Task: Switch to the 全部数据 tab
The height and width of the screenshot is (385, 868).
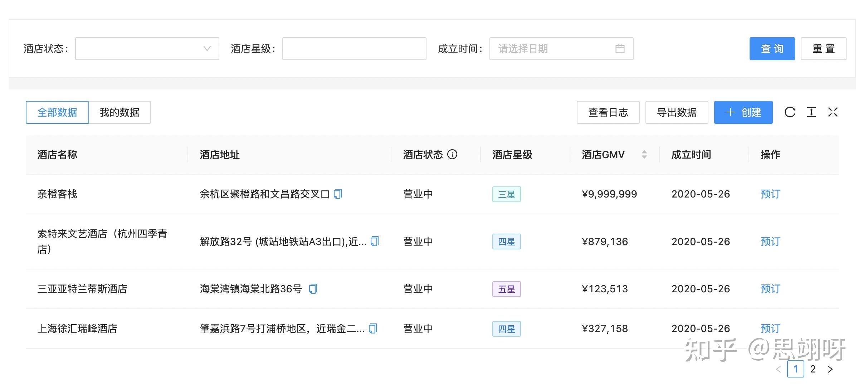Action: tap(57, 112)
